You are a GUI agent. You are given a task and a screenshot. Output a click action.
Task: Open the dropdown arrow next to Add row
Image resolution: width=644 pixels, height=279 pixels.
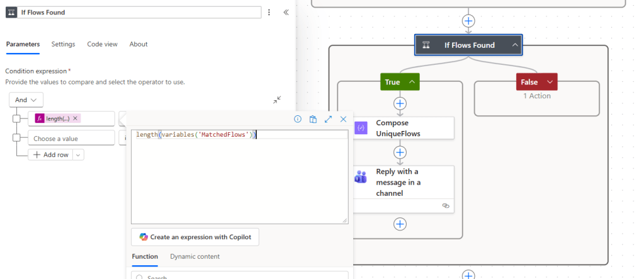coord(79,155)
